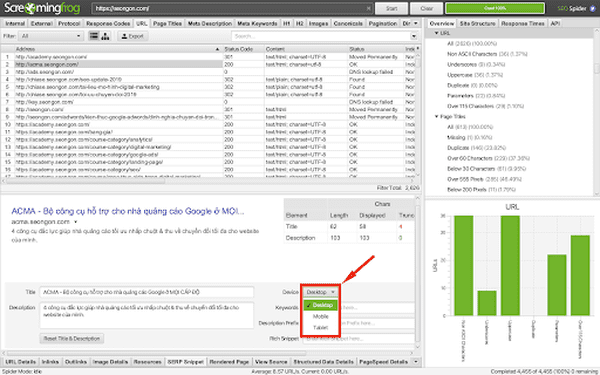Open the Page Titles tab
This screenshot has width=600, height=375.
click(x=167, y=23)
